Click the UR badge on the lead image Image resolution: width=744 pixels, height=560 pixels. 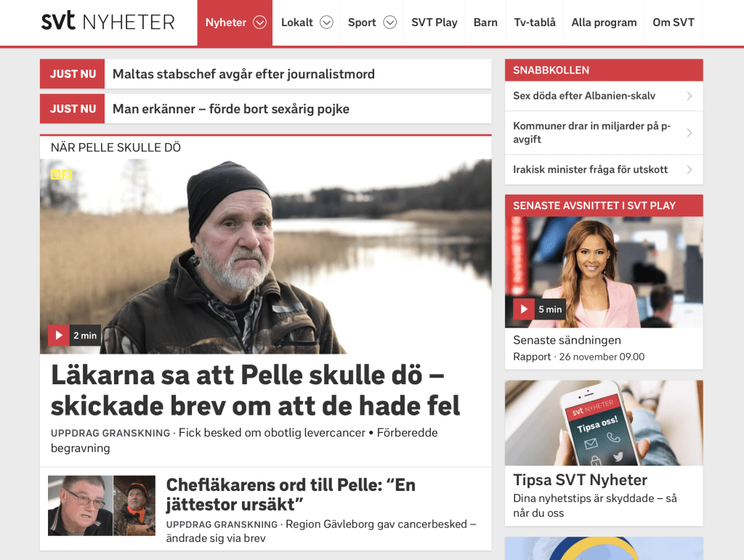(x=61, y=174)
